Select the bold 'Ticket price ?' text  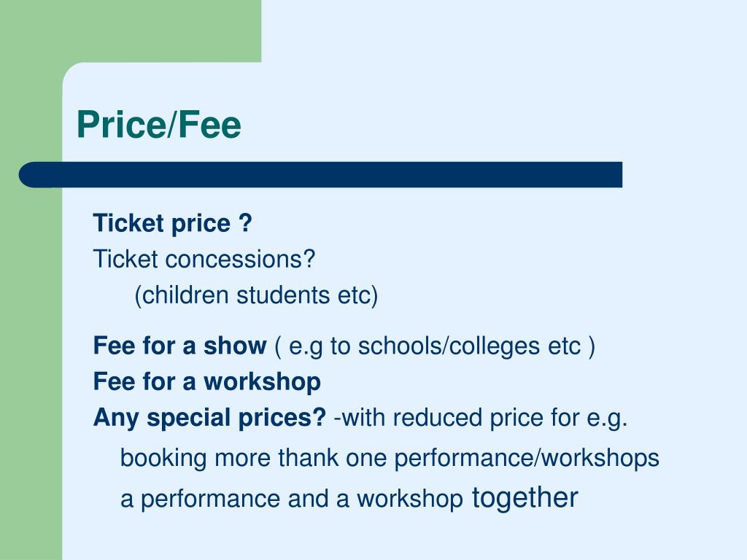[172, 223]
